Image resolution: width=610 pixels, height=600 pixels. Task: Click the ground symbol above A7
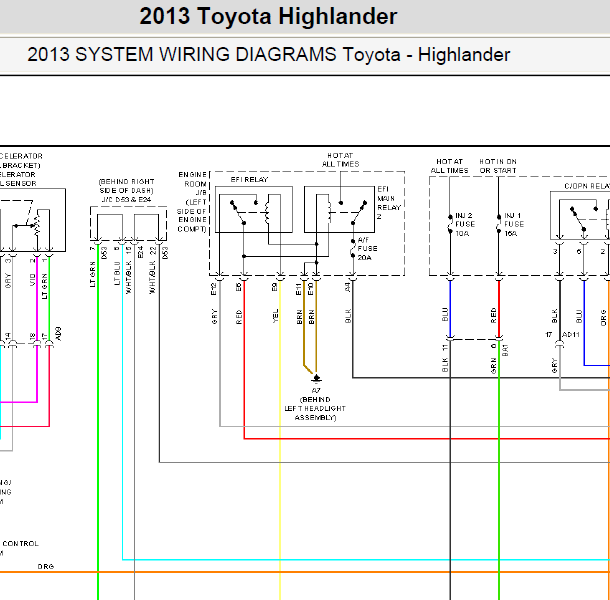click(316, 378)
